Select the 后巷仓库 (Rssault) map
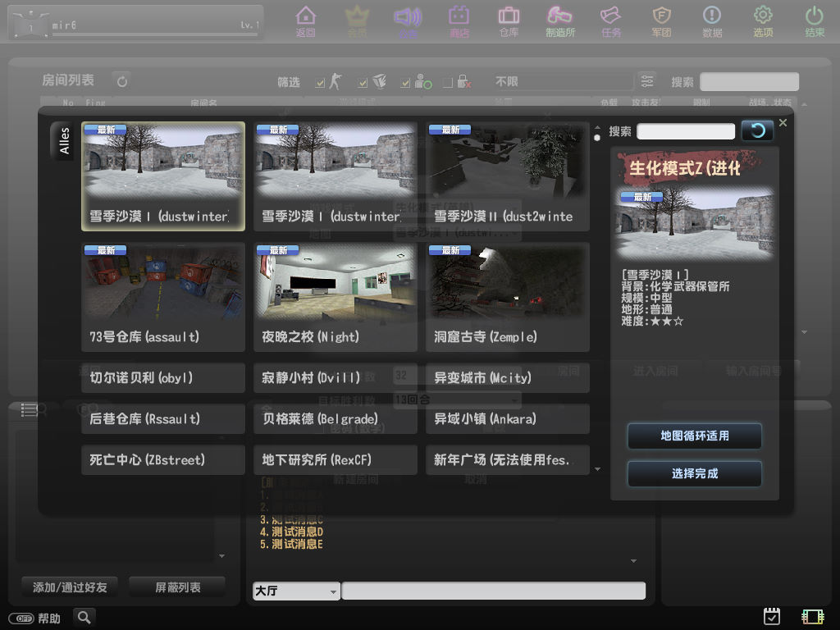840x630 pixels. point(163,418)
